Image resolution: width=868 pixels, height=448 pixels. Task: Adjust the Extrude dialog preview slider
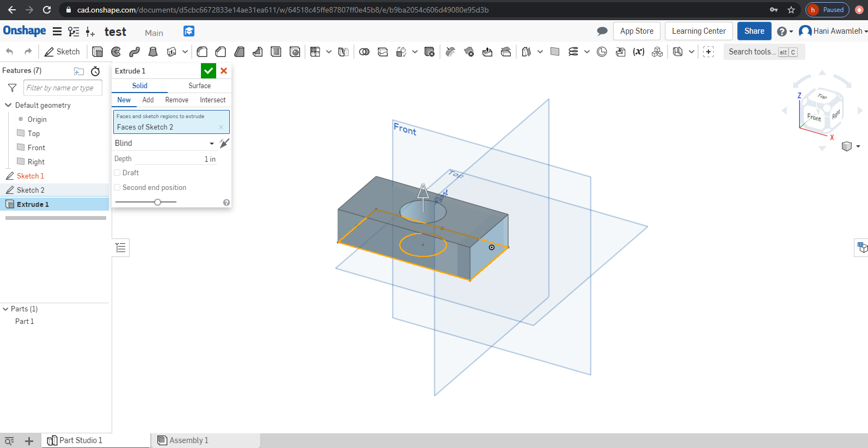click(x=157, y=202)
